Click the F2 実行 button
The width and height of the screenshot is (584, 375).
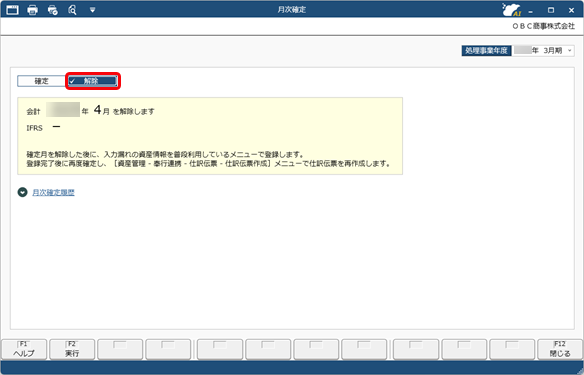[x=72, y=349]
